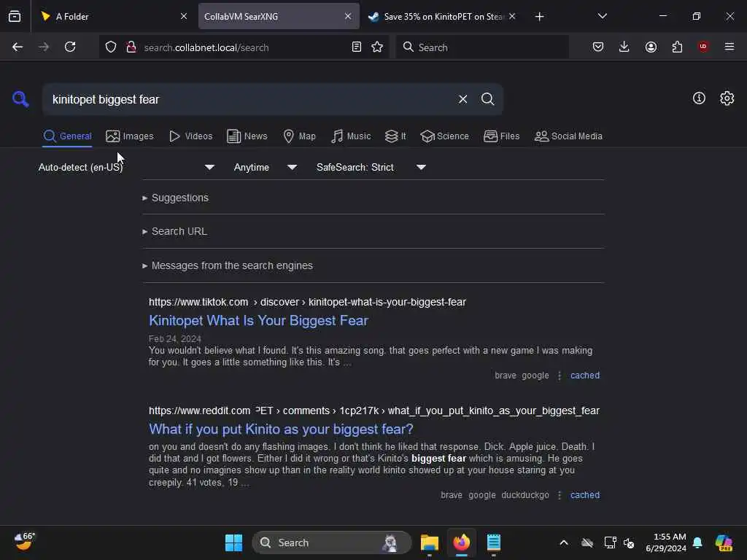Open the extensions puzzle icon
This screenshot has height=560, width=747.
point(677,47)
